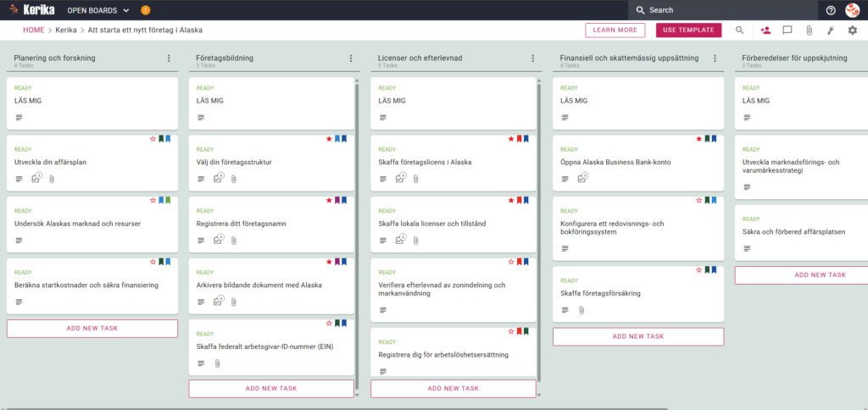Open Konfigurera ett redovisnings- och bokföringssystem card

tap(638, 229)
